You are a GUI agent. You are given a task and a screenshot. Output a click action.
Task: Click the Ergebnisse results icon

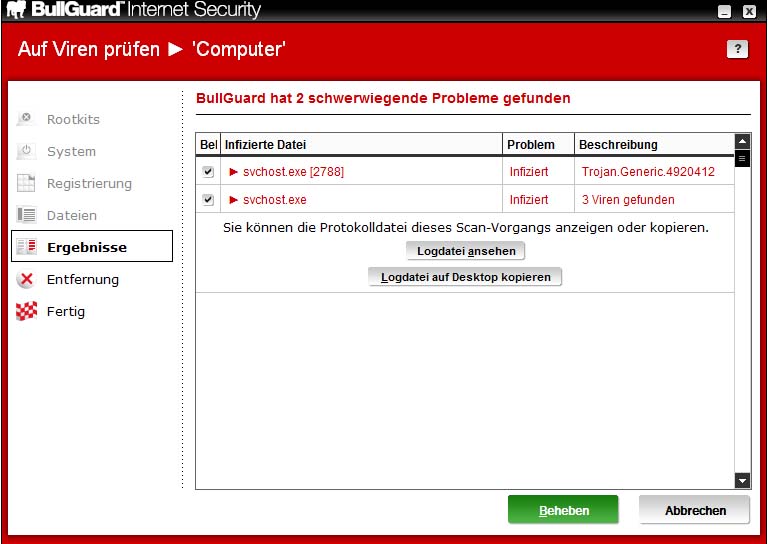[27, 247]
